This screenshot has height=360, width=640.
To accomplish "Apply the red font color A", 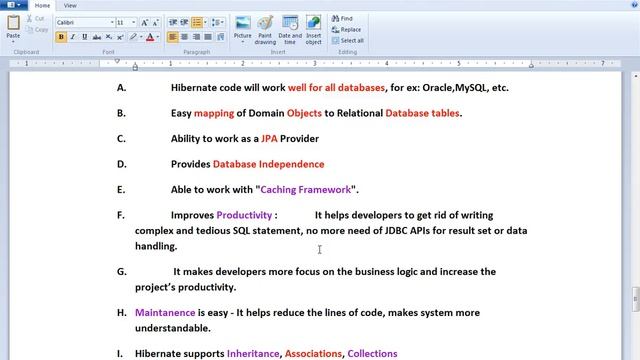I will tap(150, 37).
